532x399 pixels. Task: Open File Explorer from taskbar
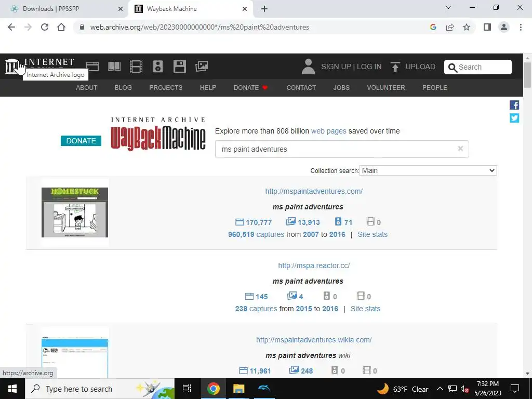(x=238, y=389)
